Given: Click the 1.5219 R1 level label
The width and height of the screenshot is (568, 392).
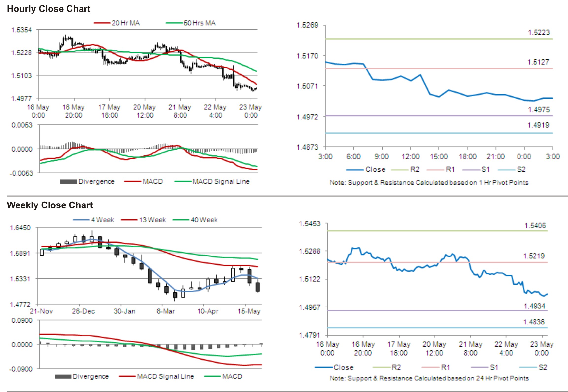Looking at the screenshot, I should [534, 256].
